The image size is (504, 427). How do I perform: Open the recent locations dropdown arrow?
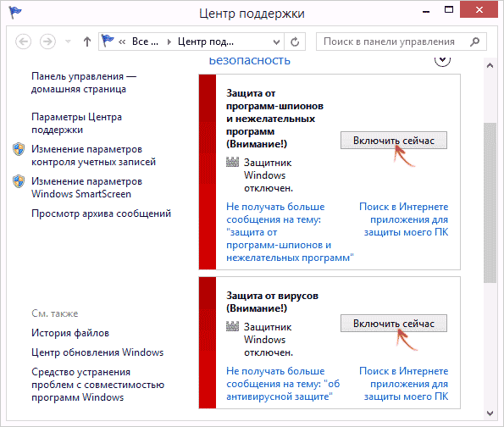pyautogui.click(x=68, y=42)
